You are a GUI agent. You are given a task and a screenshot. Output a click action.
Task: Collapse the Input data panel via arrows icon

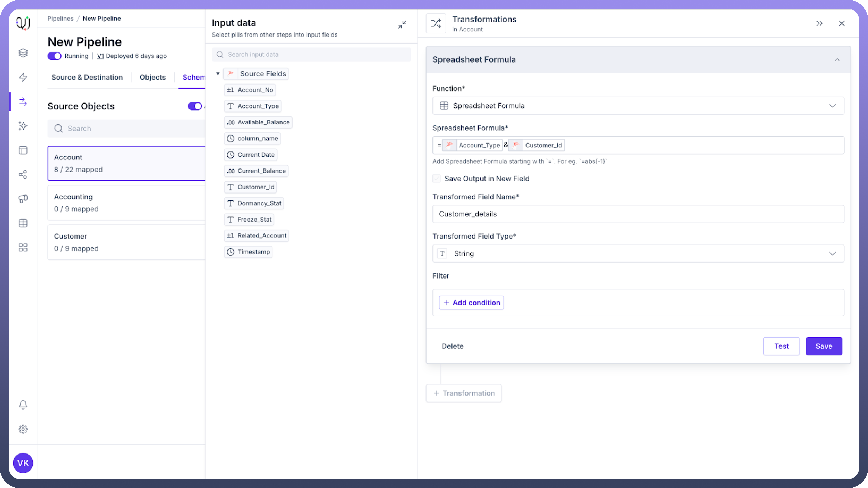point(402,25)
